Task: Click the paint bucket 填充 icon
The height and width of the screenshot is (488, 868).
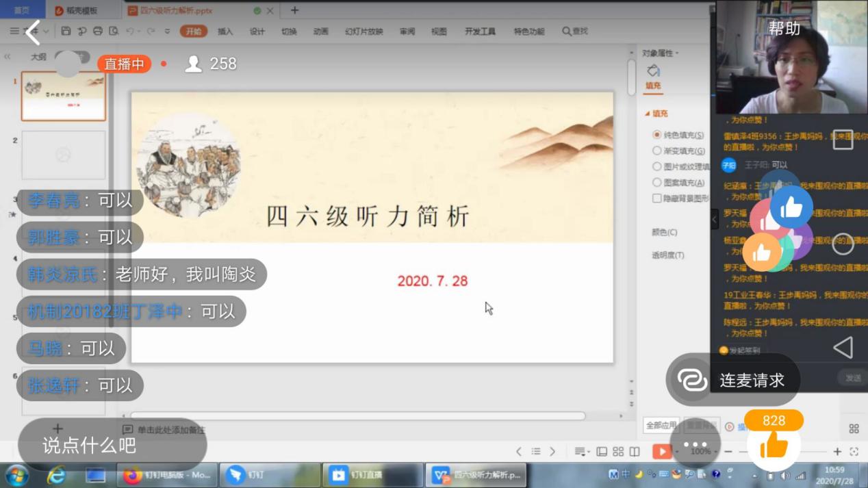Action: tap(653, 71)
